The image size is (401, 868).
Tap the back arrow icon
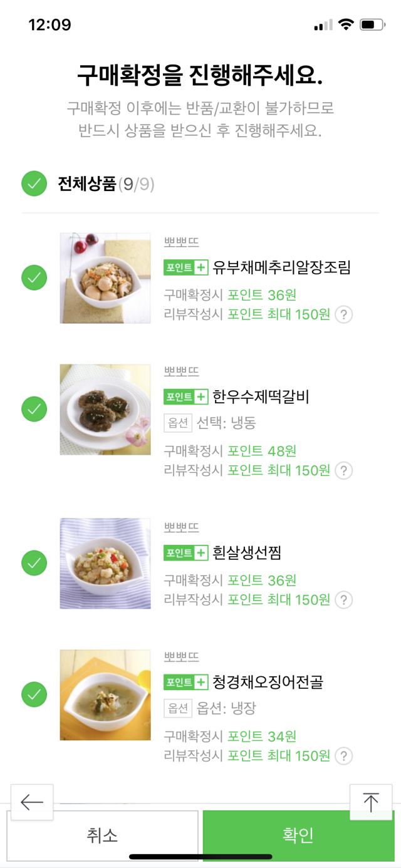(x=32, y=802)
